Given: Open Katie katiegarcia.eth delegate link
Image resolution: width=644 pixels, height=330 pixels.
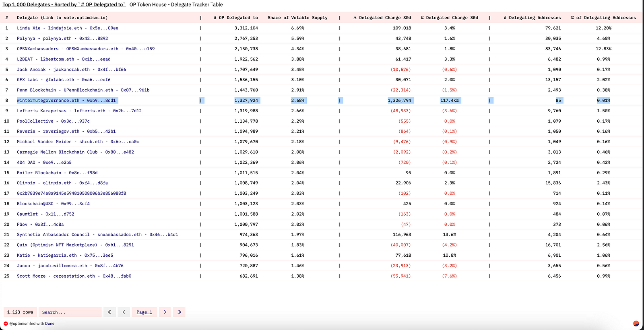Looking at the screenshot, I should pyautogui.click(x=65, y=256).
